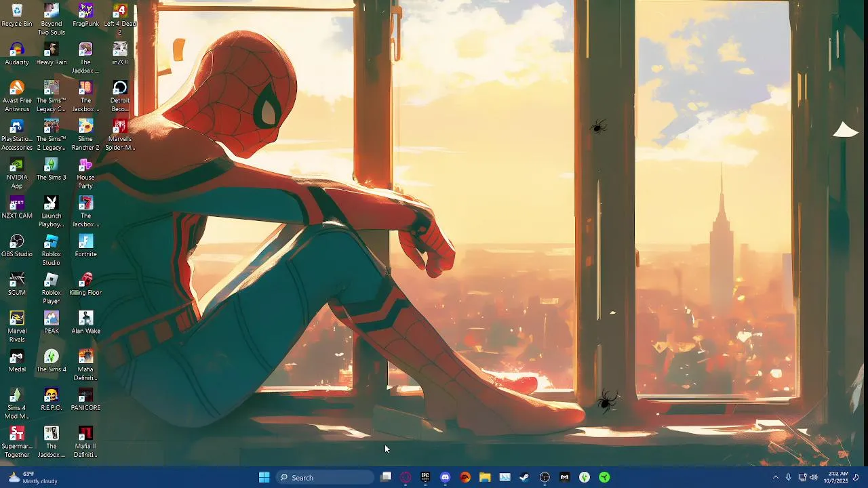
Task: Select the Supermarket Together desktop shortcut
Action: pos(17,443)
